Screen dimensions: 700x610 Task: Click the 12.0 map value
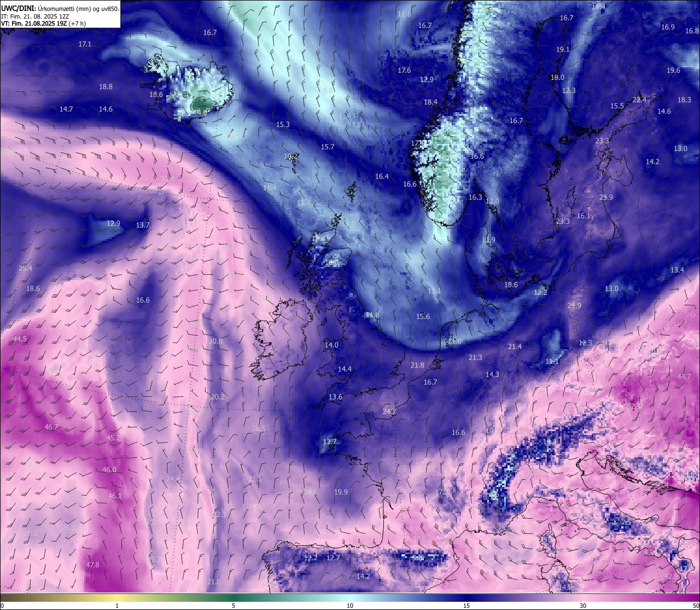[x=492, y=201]
